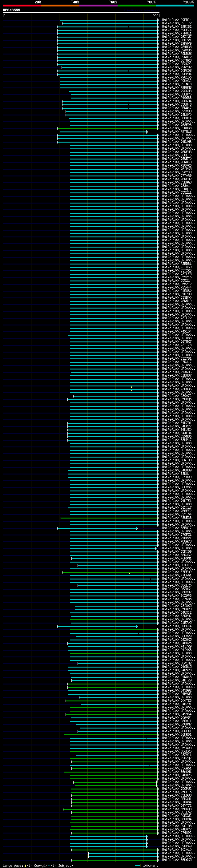Click the Large gaps legend text
The image size is (197, 868).
pyautogui.click(x=38, y=865)
